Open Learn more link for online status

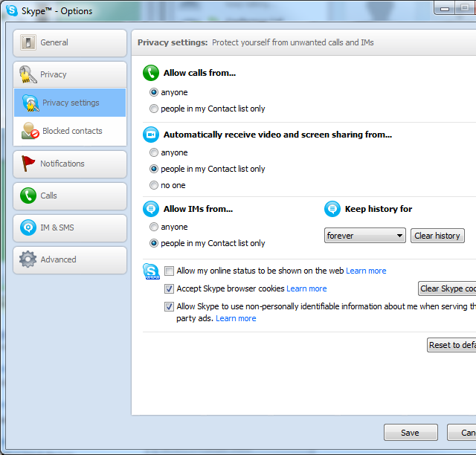pos(366,271)
